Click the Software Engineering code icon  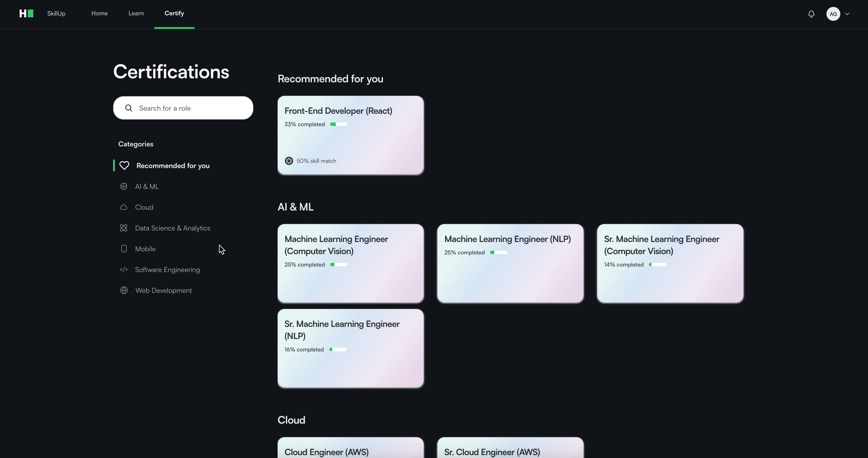coord(124,269)
